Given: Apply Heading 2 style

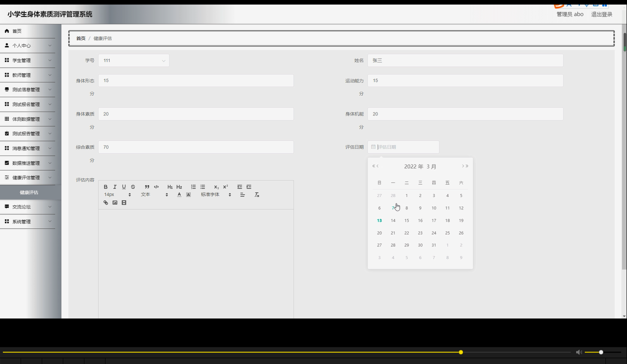Looking at the screenshot, I should point(179,187).
